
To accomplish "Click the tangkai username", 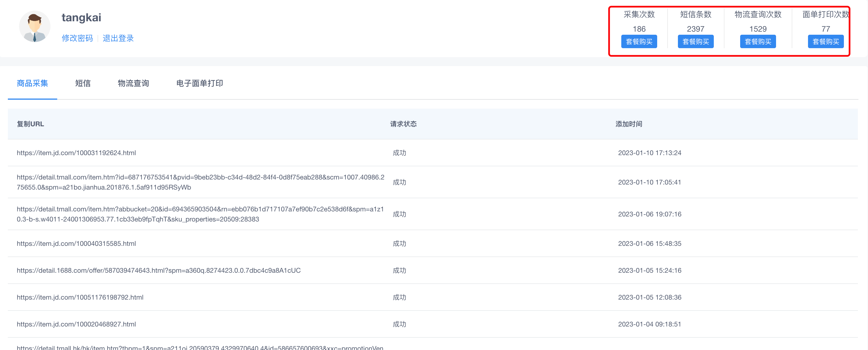I will (x=81, y=17).
